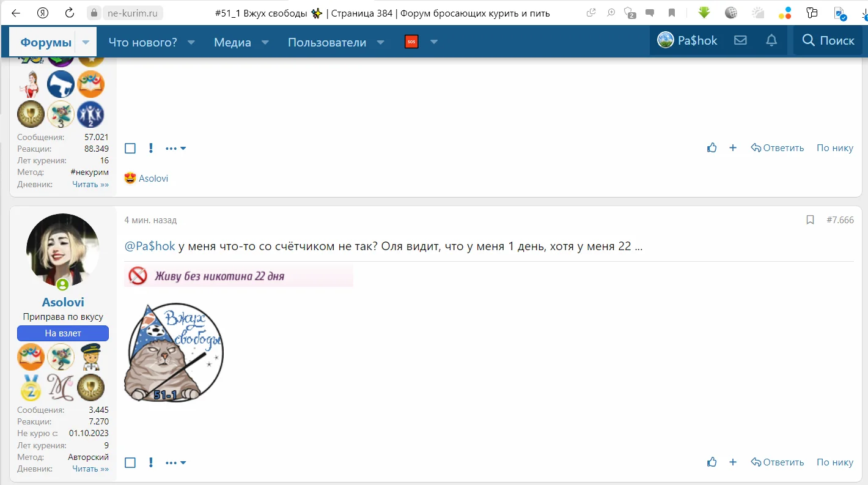Click the heart-eyes reaction emoji
This screenshot has height=485, width=868.
tap(130, 179)
